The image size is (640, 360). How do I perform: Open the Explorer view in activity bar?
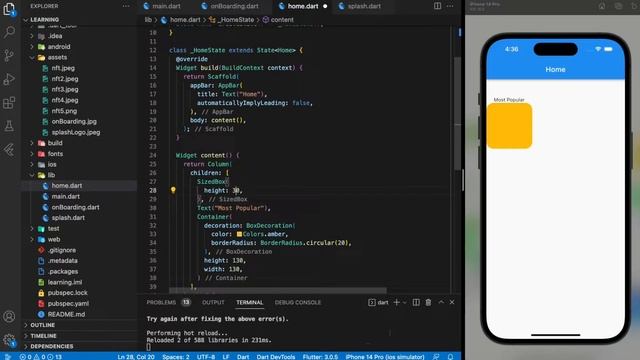pos(9,9)
